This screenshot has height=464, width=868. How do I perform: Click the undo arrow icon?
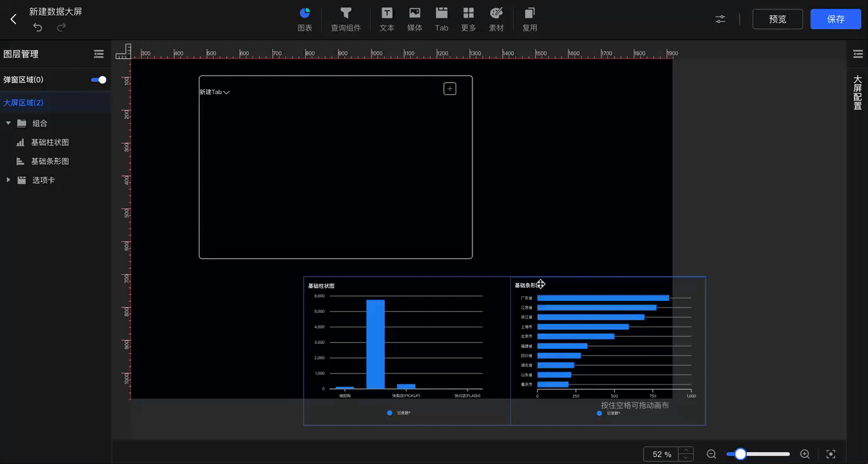pos(37,27)
